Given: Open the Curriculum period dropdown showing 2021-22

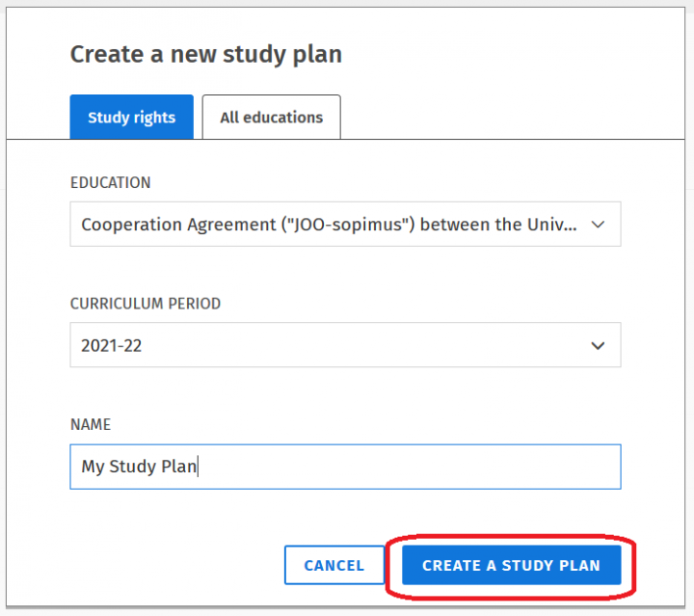Looking at the screenshot, I should point(345,345).
